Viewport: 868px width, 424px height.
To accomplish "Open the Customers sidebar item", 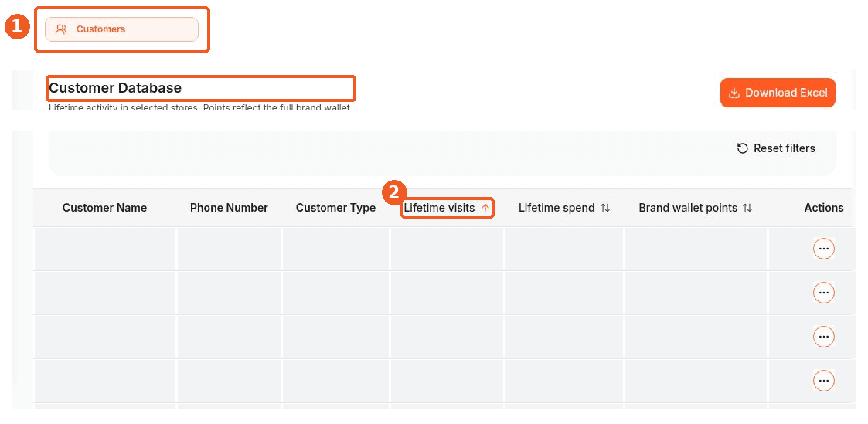I will click(x=121, y=29).
